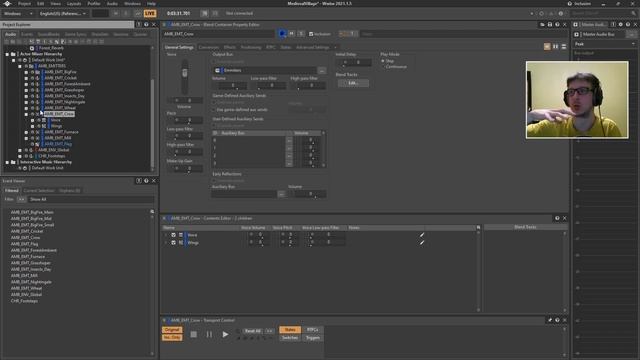640x360 pixels.
Task: Select the Step play mode
Action: pyautogui.click(x=383, y=61)
